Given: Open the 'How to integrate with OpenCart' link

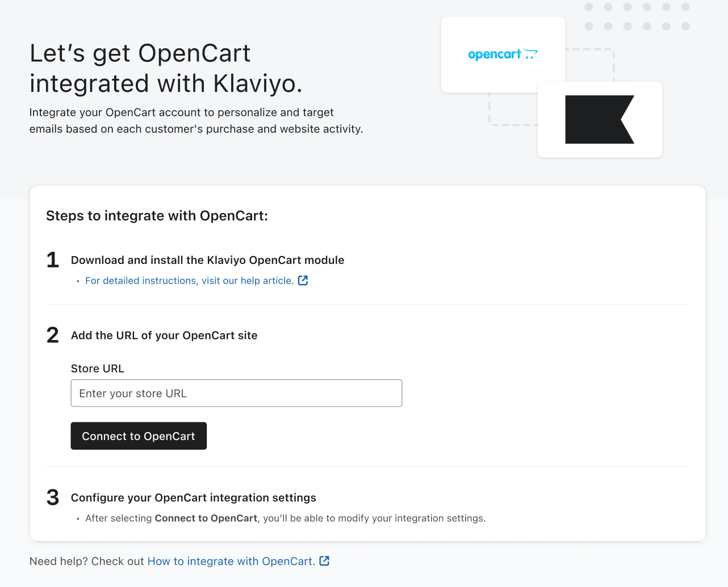Looking at the screenshot, I should (x=231, y=561).
